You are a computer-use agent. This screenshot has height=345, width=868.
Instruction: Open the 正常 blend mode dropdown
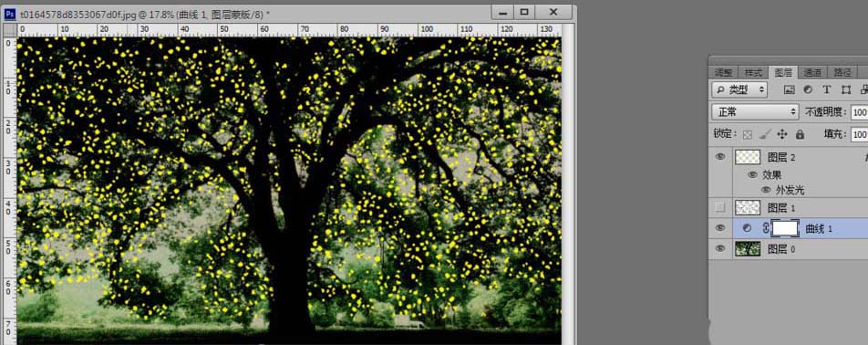pos(755,112)
